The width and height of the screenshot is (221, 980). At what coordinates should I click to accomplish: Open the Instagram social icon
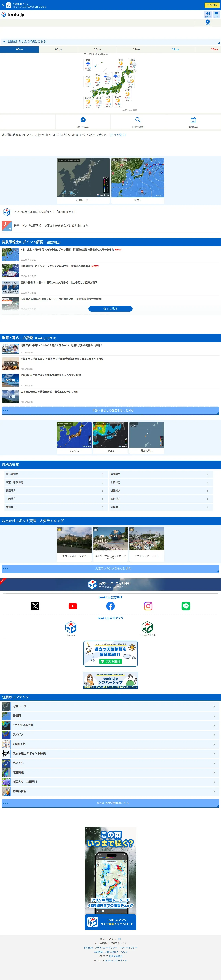pos(148,606)
